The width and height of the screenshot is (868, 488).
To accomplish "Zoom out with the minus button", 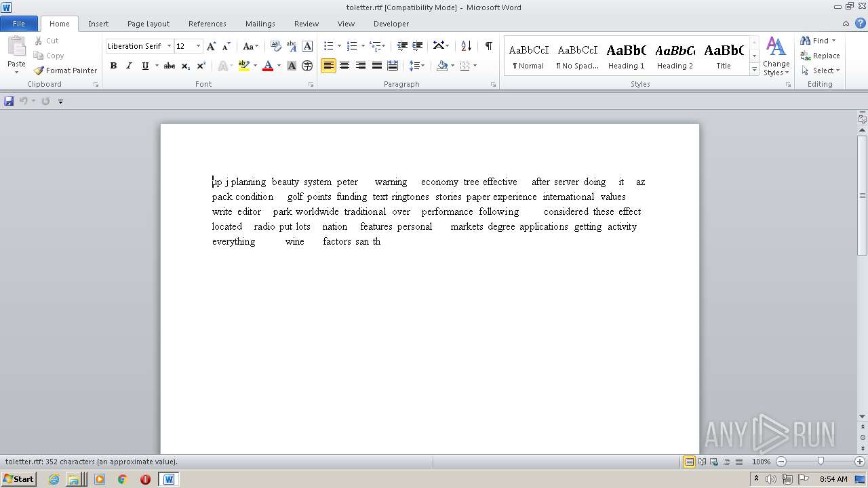I will 781,462.
